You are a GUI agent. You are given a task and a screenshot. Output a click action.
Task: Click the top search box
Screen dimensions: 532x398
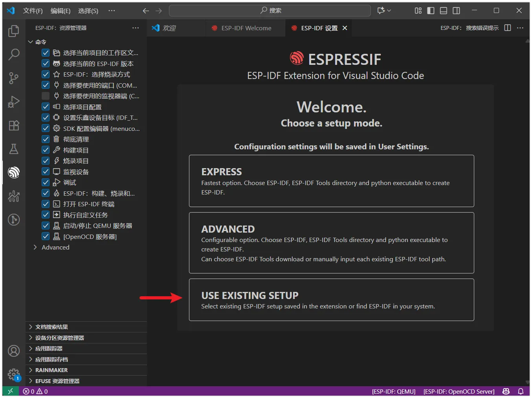pos(270,11)
